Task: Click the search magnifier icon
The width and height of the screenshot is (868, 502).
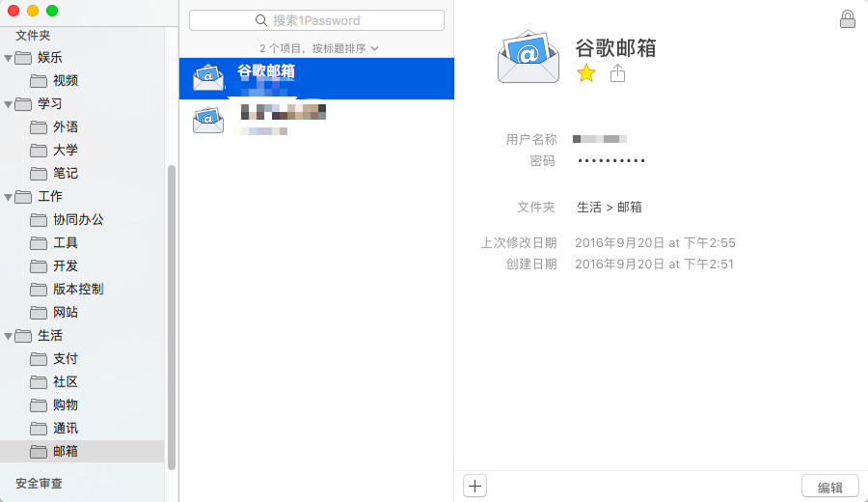Action: point(260,20)
